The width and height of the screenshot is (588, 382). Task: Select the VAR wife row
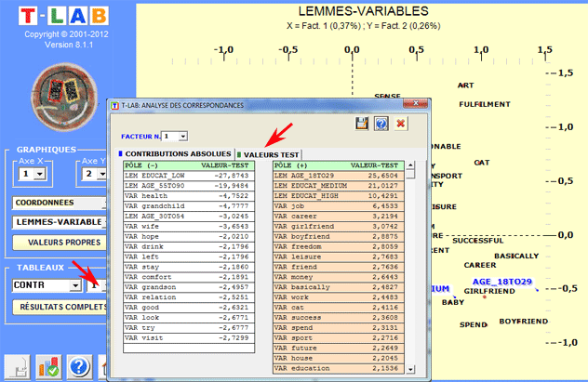click(x=189, y=226)
